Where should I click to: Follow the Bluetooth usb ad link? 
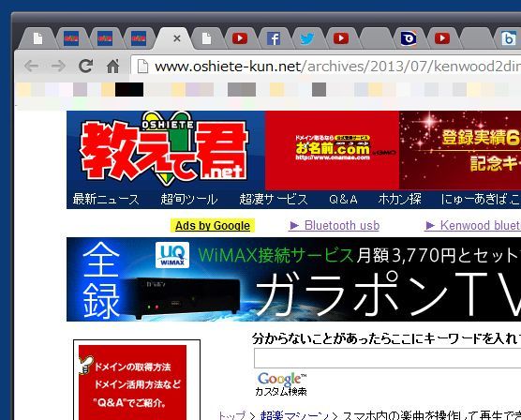click(x=334, y=225)
